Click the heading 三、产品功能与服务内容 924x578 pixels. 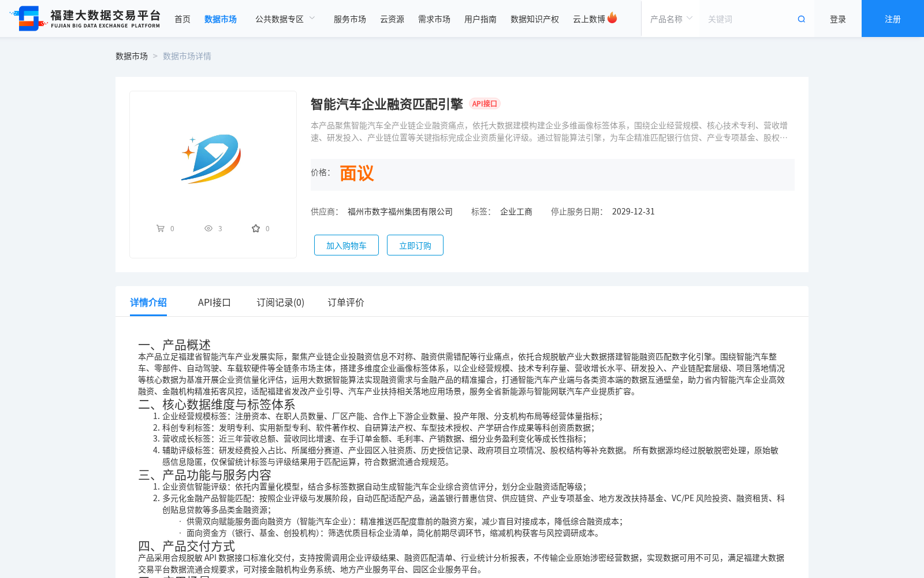204,475
